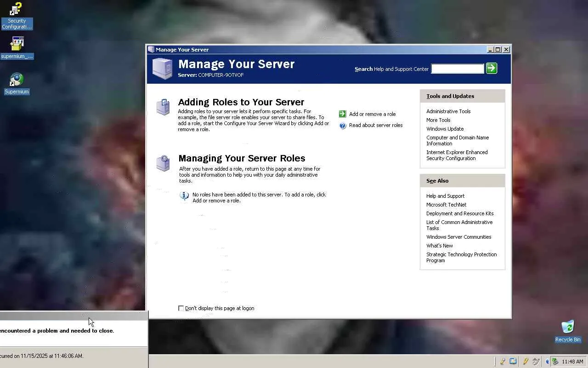Select the Security Configuration desktop icon
The image size is (588, 368).
click(x=17, y=16)
